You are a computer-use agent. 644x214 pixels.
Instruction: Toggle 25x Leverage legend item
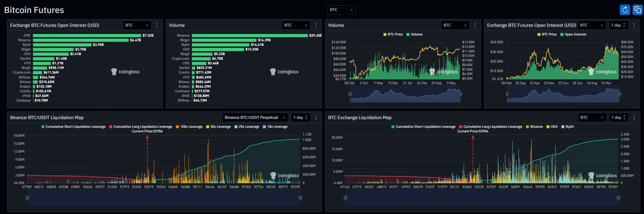tap(247, 127)
